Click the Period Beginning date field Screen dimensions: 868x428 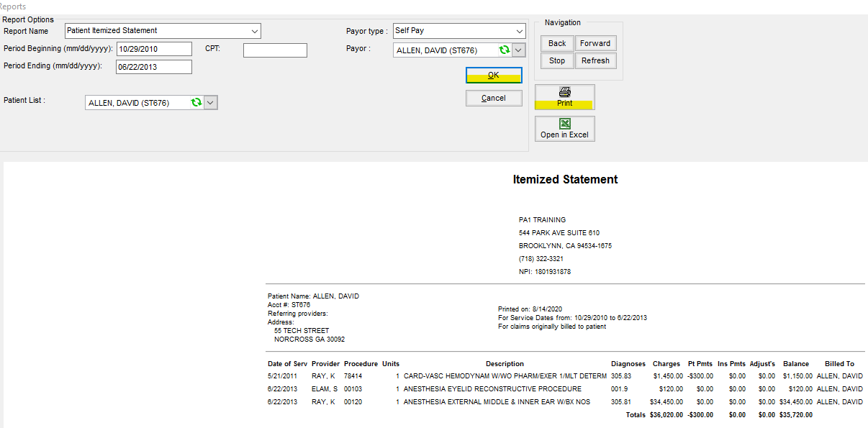pos(154,49)
